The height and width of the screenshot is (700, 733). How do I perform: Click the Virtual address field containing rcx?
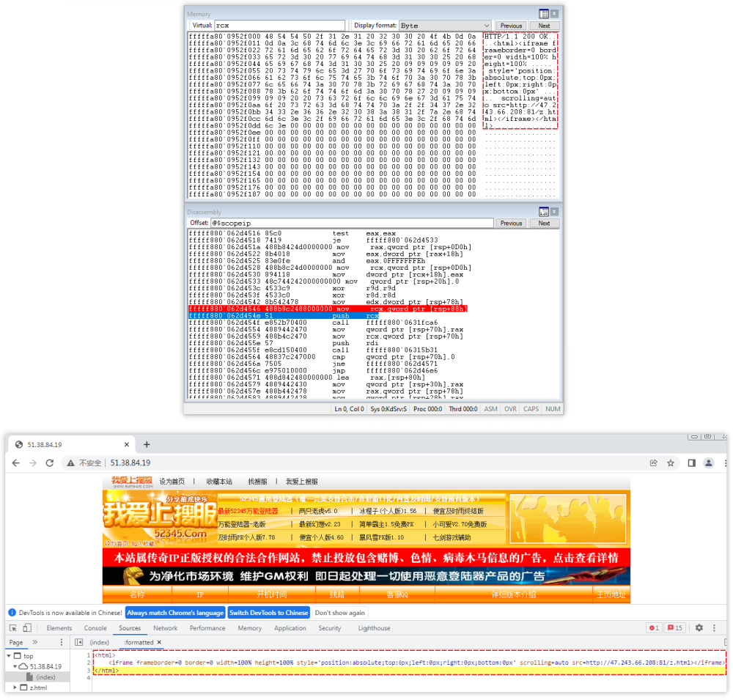point(279,26)
